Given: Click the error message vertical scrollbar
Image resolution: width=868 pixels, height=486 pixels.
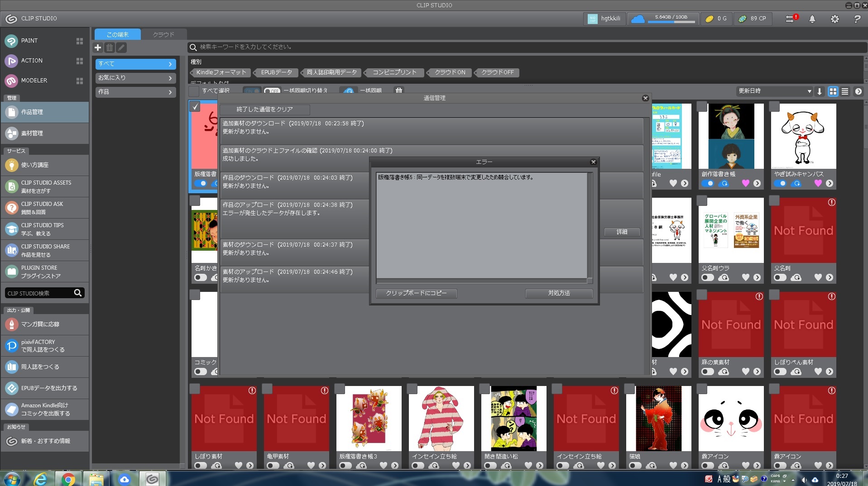Looking at the screenshot, I should 590,225.
